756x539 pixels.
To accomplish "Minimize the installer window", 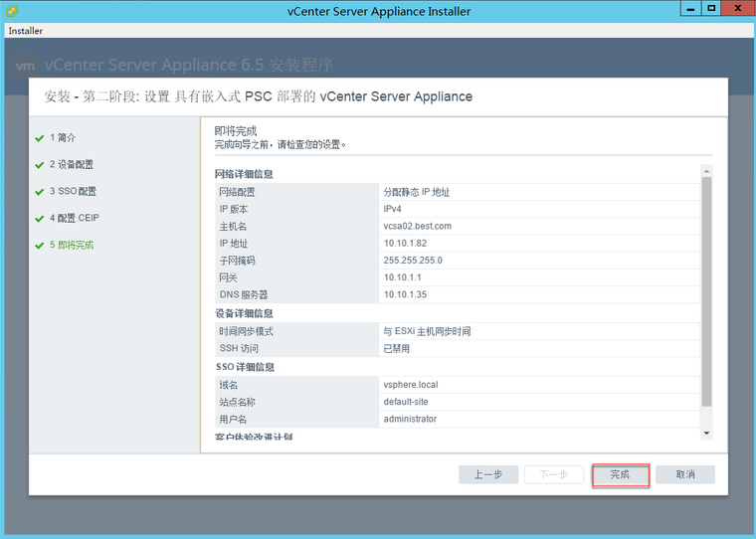I will pyautogui.click(x=691, y=8).
